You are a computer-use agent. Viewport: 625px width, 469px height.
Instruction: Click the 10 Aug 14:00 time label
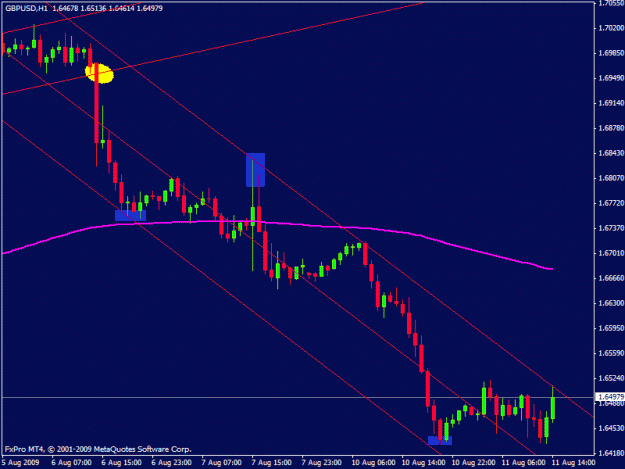(423, 463)
